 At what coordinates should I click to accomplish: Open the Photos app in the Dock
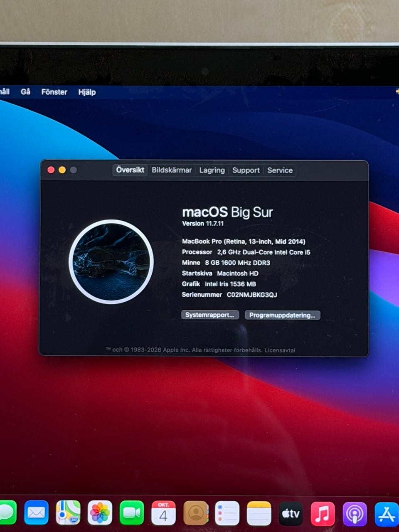100,513
